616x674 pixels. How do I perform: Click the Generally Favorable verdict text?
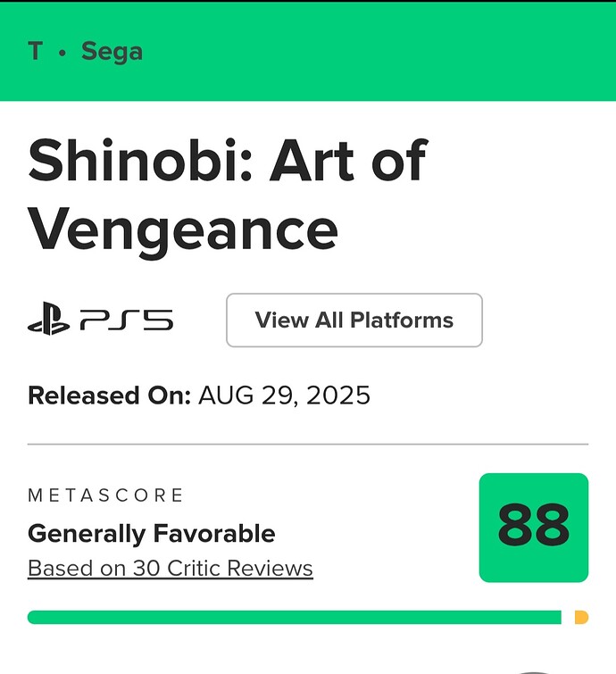tap(151, 534)
